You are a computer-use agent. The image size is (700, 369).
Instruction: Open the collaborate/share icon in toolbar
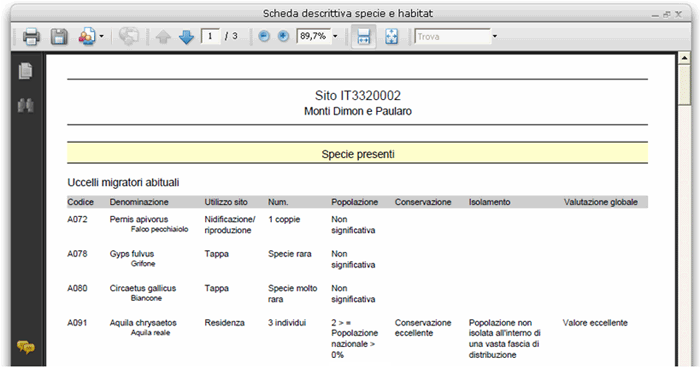click(87, 37)
